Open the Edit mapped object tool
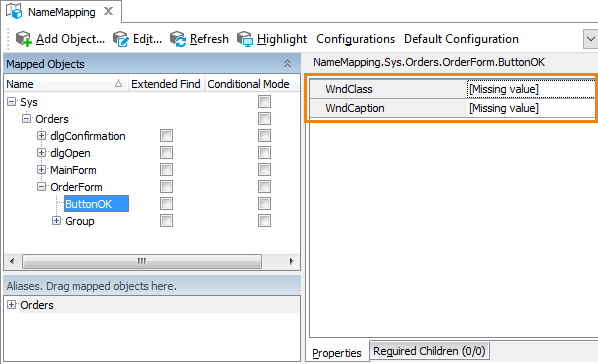 (121, 39)
